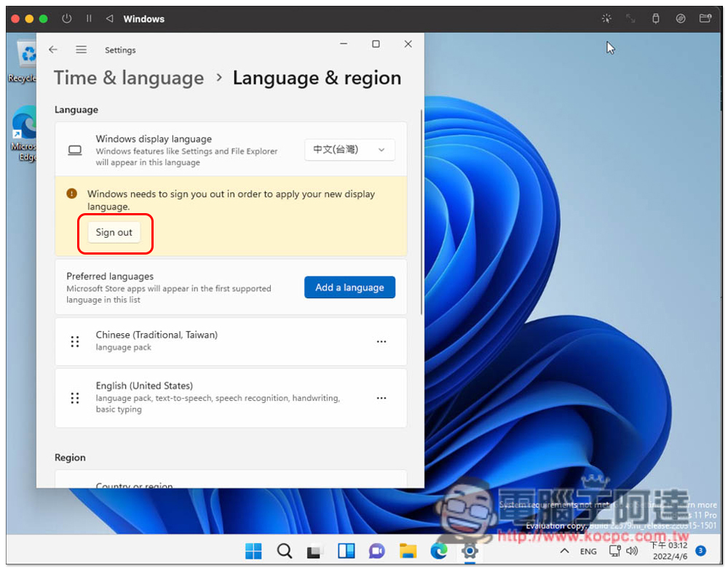The image size is (728, 571).
Task: Launch Chat from the taskbar
Action: (376, 551)
